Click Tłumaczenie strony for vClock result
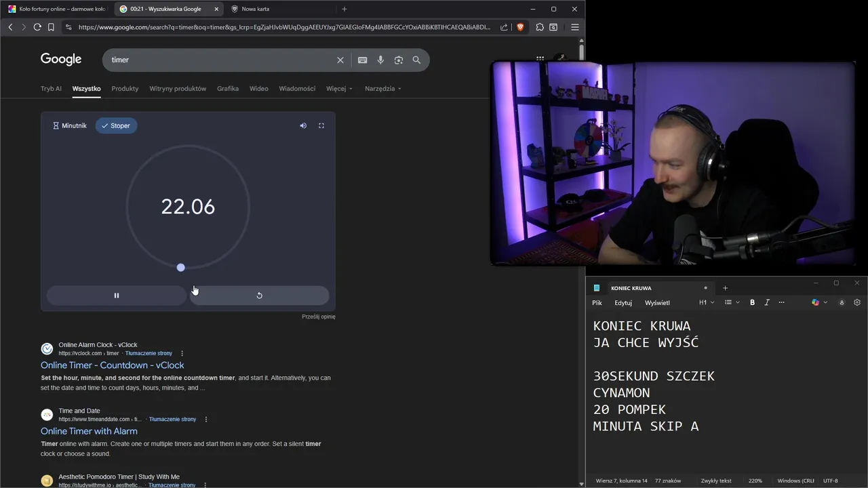The height and width of the screenshot is (488, 868). [149, 353]
